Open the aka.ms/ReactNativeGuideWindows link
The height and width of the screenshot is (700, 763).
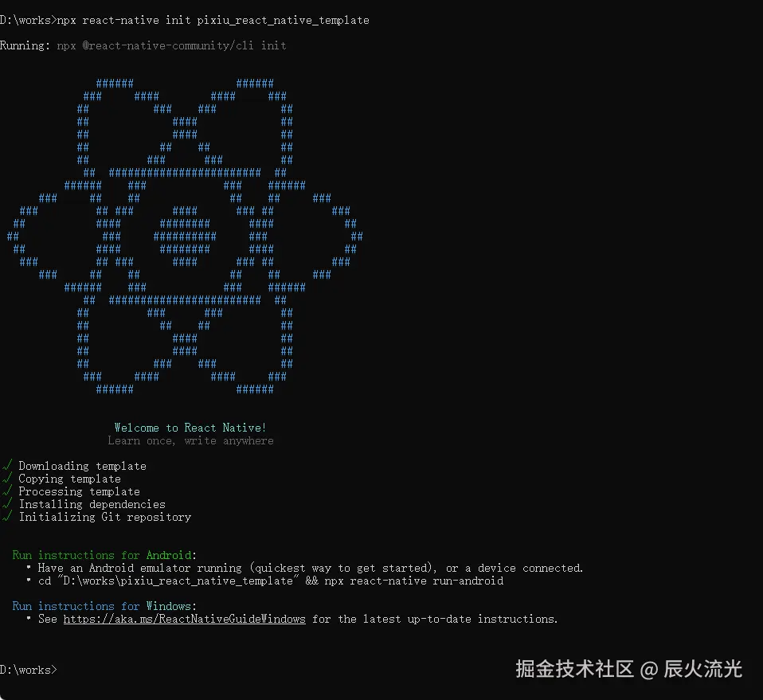point(185,619)
